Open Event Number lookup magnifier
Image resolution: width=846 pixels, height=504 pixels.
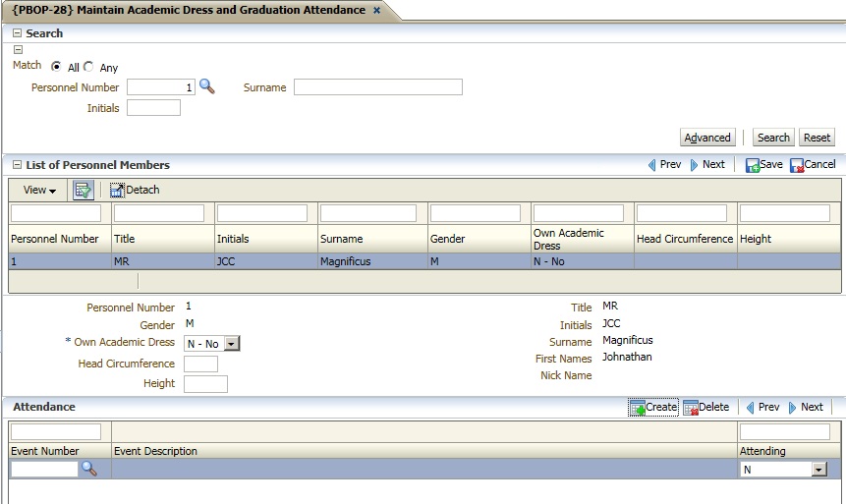coord(89,469)
